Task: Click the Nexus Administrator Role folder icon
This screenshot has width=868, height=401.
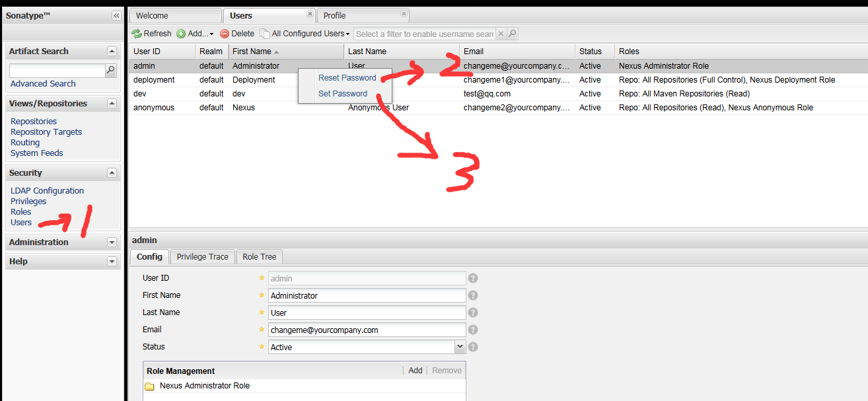Action: (150, 386)
